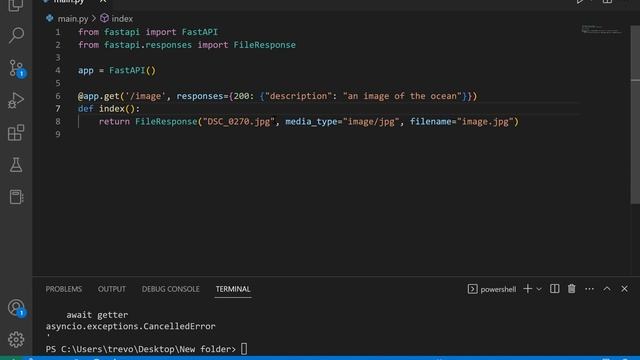
Task: Click 'app = FastAPI()' on line 4
Action: 117,71
